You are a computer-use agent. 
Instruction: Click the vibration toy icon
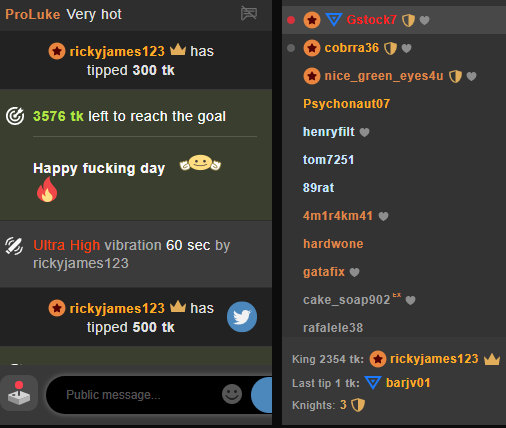coord(14,246)
